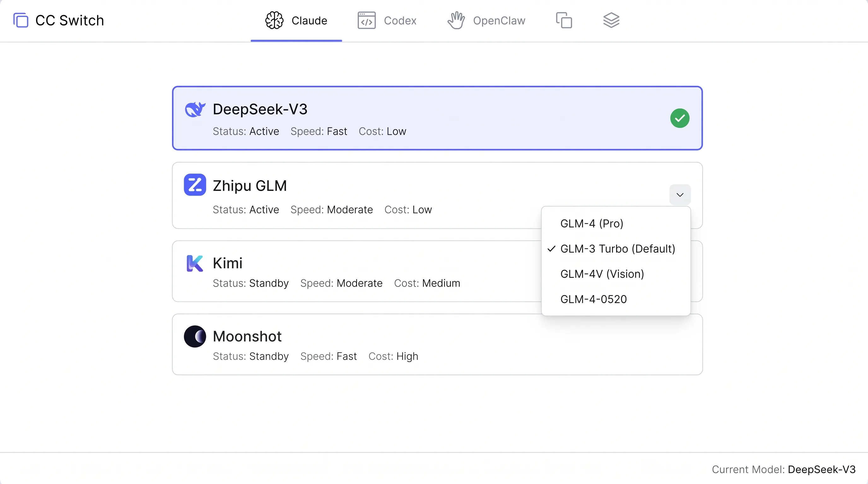This screenshot has height=484, width=868.
Task: Click the Current Model: DeepSeek-V3 status text
Action: [784, 470]
